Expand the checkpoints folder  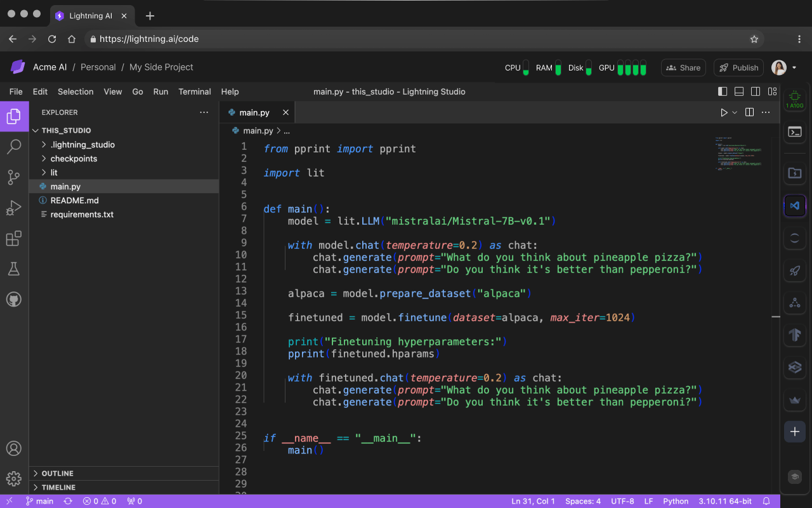tap(74, 159)
